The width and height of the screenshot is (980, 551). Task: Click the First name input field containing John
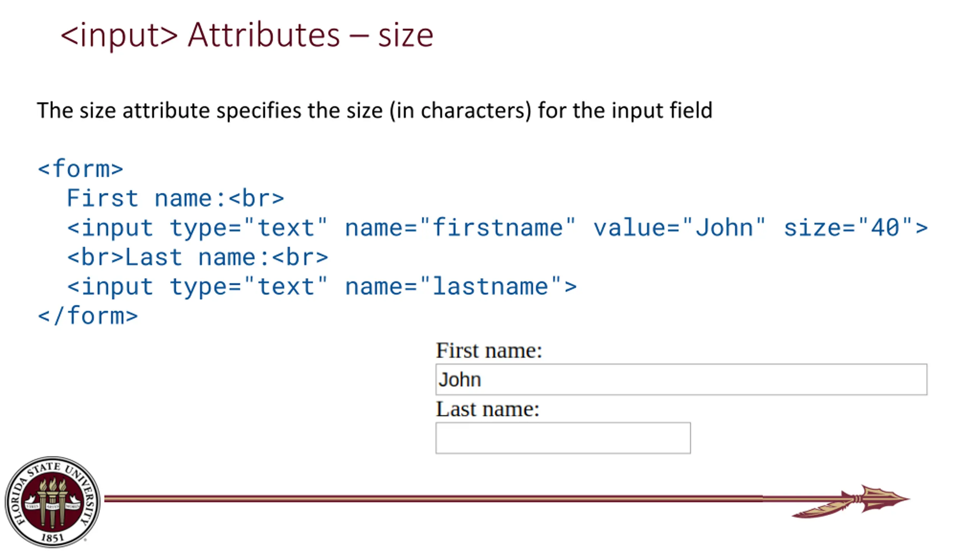point(681,379)
